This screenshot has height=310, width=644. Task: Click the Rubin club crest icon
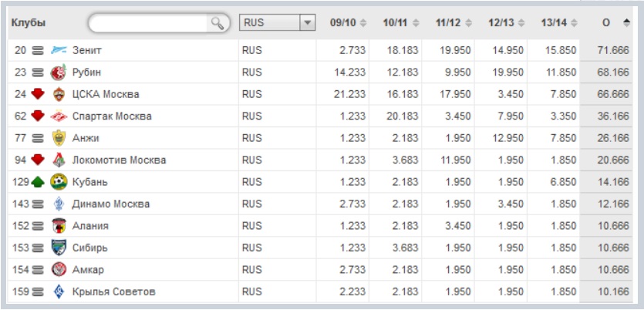(x=59, y=72)
